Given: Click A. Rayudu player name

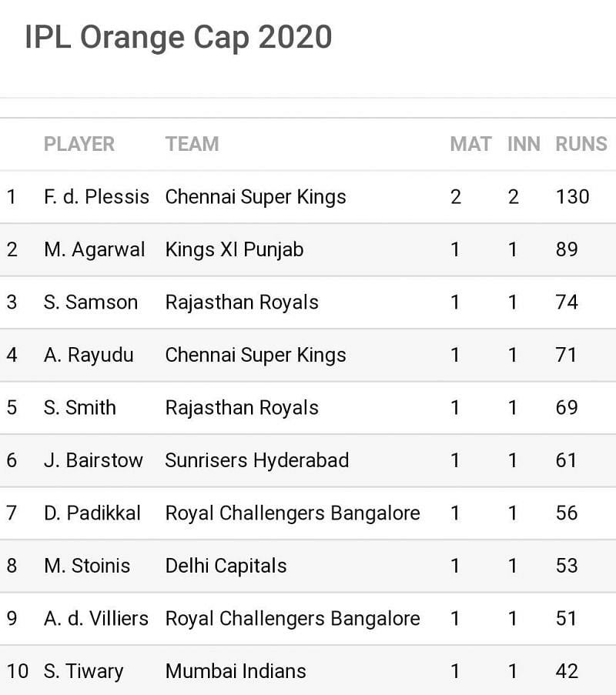Looking at the screenshot, I should point(89,355).
